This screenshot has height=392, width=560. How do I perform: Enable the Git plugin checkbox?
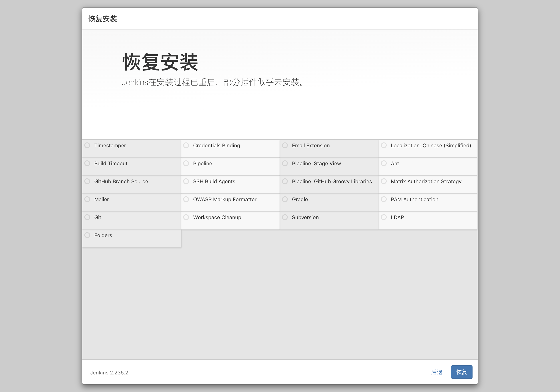(x=87, y=217)
